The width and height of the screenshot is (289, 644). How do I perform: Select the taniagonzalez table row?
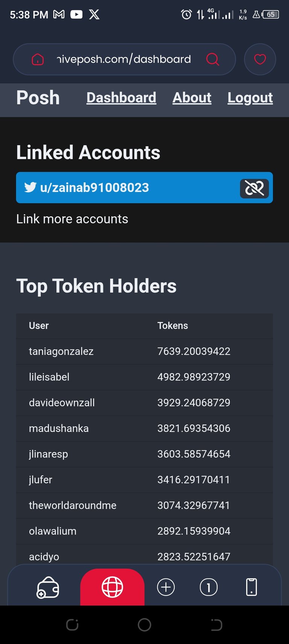144,351
